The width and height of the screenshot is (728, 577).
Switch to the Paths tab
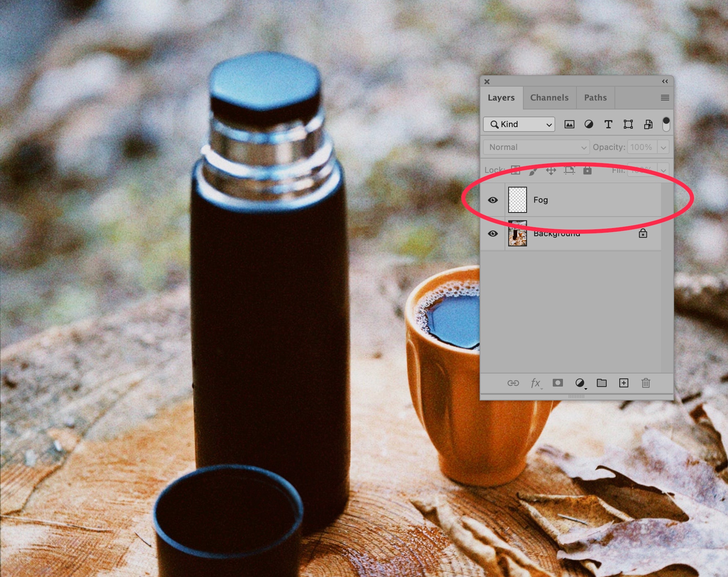tap(595, 98)
